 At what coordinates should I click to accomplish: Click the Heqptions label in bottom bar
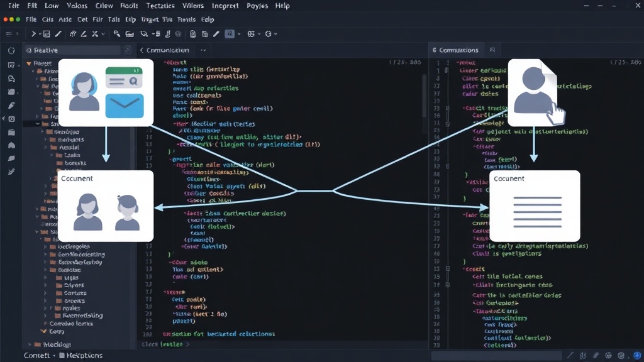pyautogui.click(x=84, y=356)
